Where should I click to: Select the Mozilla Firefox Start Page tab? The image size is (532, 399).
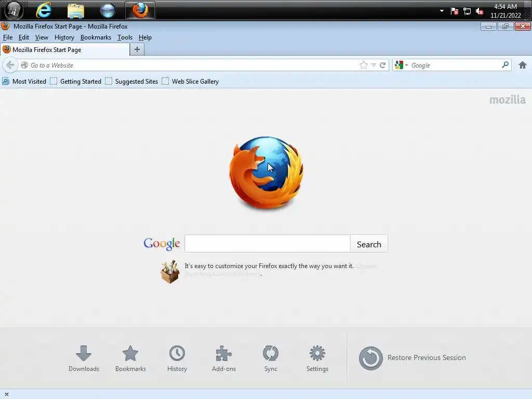tap(65, 49)
